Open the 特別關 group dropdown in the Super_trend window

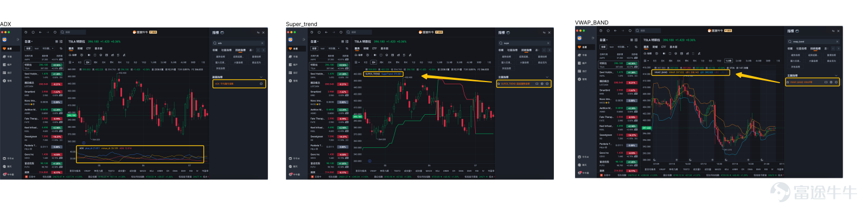[334, 48]
